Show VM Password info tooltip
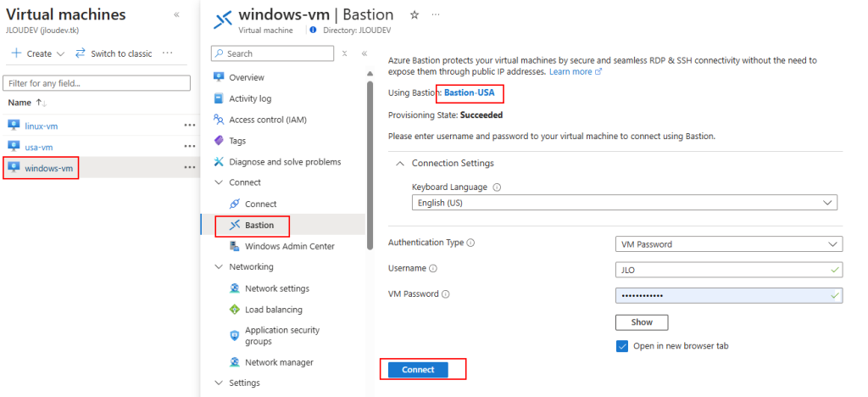868x397 pixels. point(446,294)
